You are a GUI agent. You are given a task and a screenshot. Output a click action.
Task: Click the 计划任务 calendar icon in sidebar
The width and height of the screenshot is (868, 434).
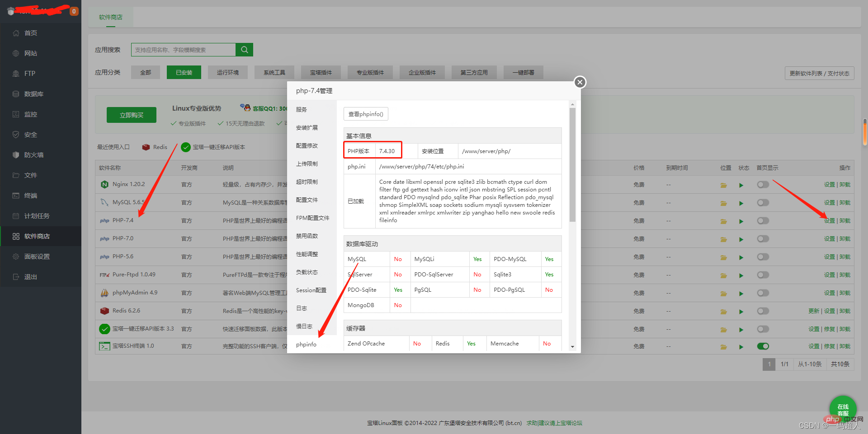tap(16, 216)
